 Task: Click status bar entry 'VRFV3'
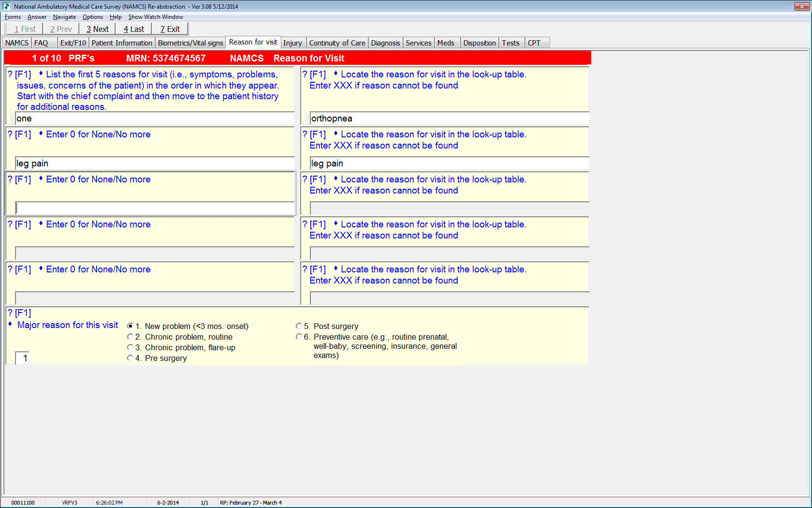pos(70,503)
